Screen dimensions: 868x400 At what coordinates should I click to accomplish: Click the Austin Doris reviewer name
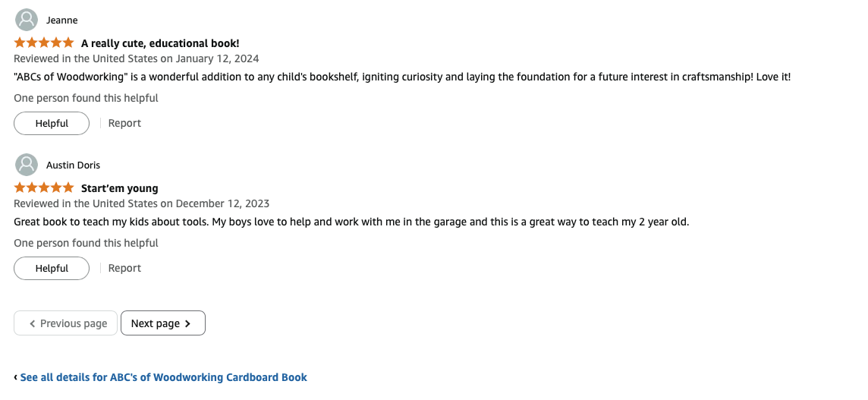pyautogui.click(x=73, y=165)
